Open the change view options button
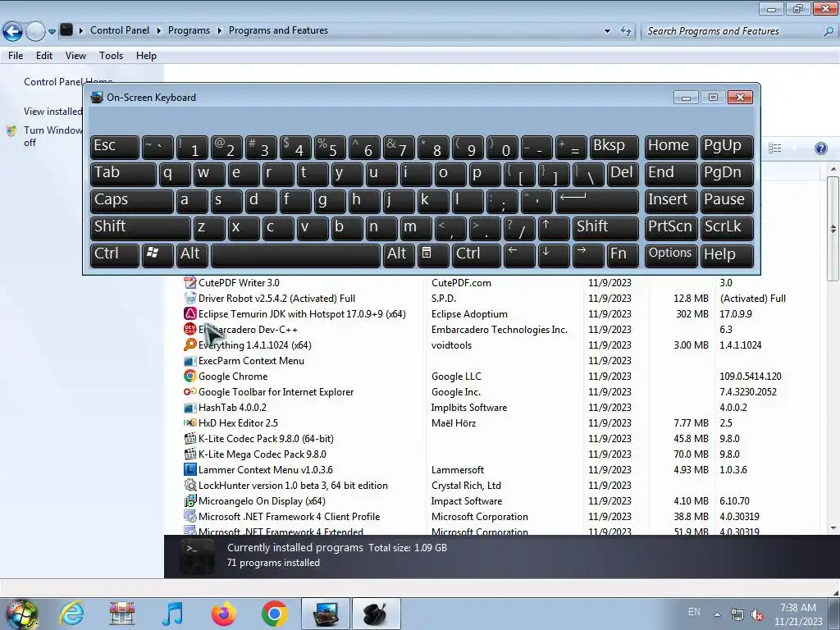 pos(774,148)
